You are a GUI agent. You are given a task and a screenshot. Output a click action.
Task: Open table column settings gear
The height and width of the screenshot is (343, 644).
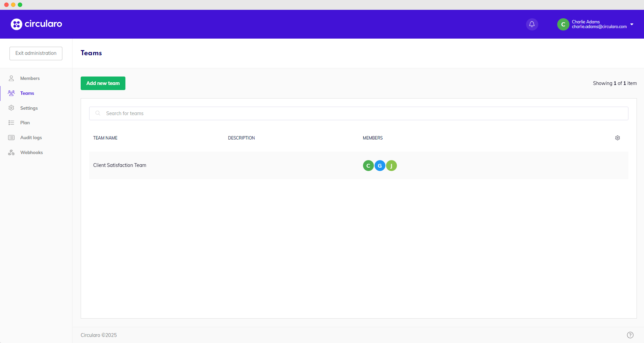618,138
